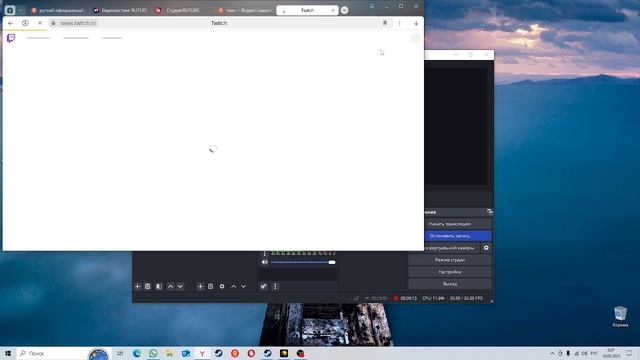Viewport: 640px width, 360px height.
Task: Open advanced audio properties in OBS mixer
Action: pos(264,287)
